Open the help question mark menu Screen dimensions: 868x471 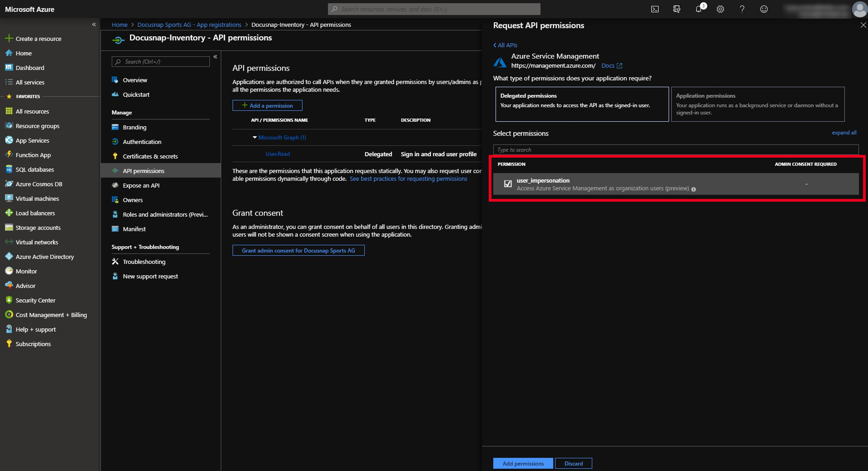(x=742, y=9)
